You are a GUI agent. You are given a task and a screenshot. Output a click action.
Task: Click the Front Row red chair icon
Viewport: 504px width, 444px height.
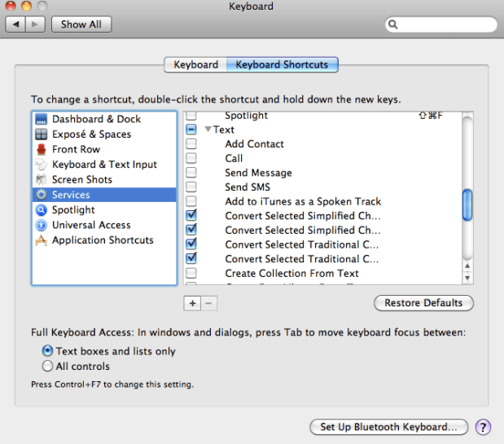pos(42,149)
